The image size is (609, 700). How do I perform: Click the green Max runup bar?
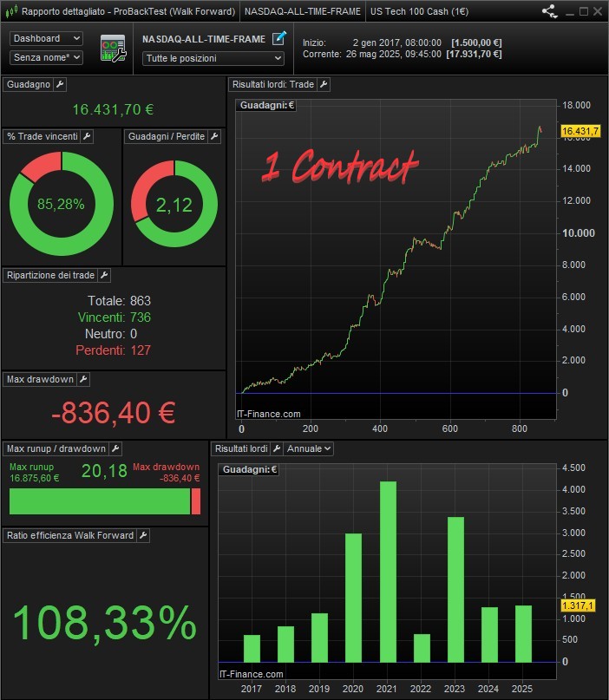point(99,501)
